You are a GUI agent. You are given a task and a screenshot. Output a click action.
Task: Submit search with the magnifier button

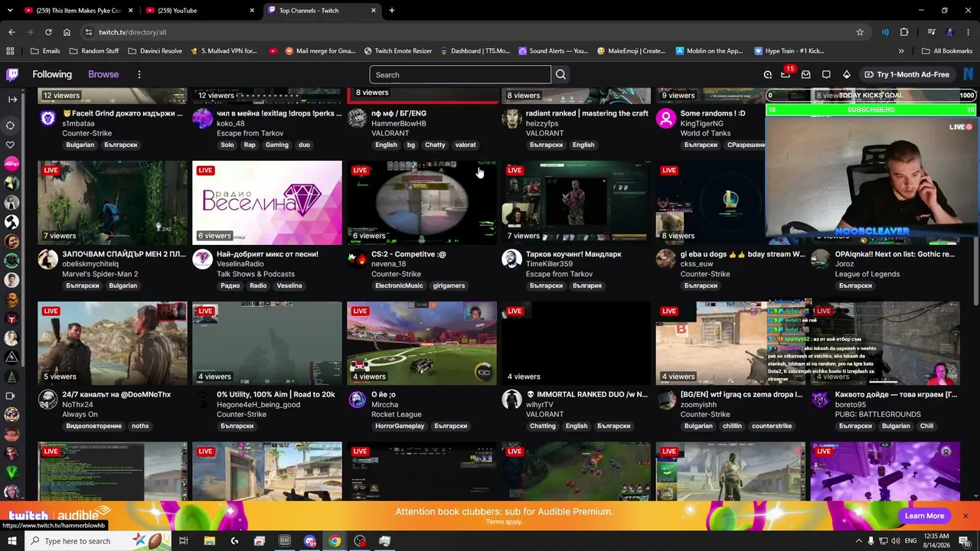point(560,74)
